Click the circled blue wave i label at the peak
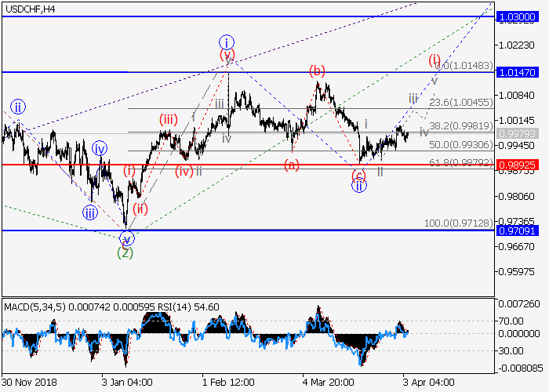 tap(227, 42)
